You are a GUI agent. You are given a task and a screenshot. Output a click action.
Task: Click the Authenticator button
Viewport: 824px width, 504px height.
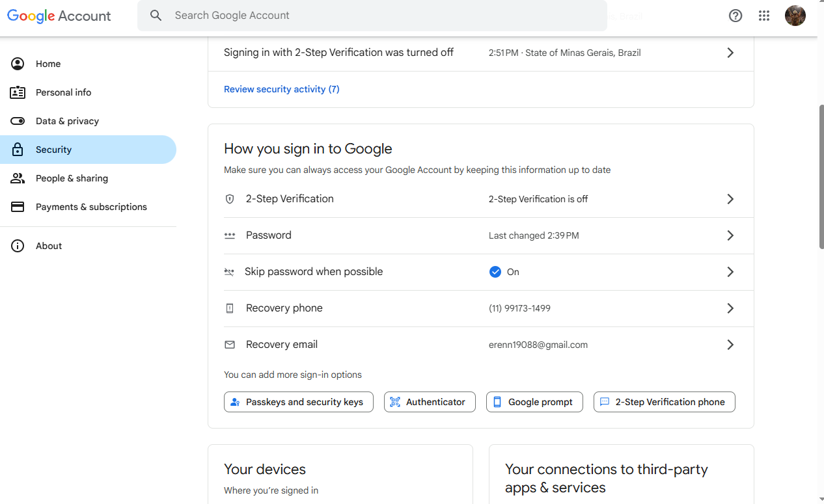point(430,402)
